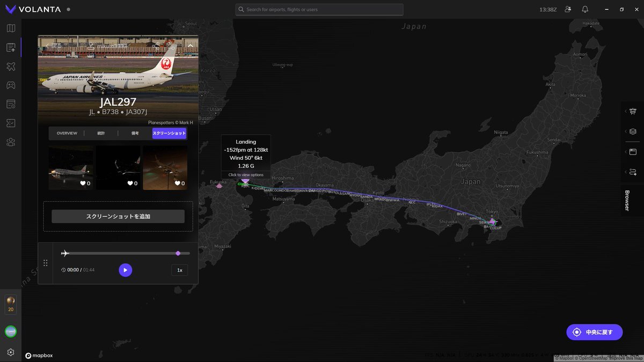Expand the route planning panel icon
Viewport: 644px width, 362px height.
point(633,172)
